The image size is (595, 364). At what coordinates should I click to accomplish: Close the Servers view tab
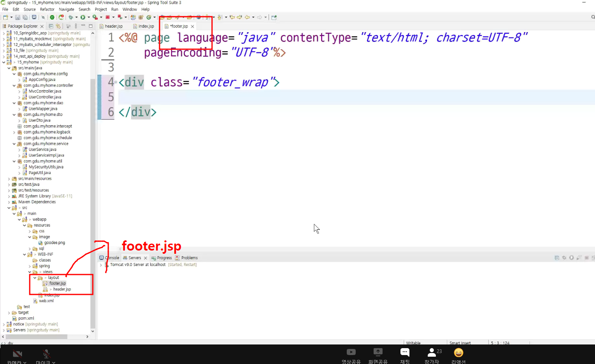145,258
